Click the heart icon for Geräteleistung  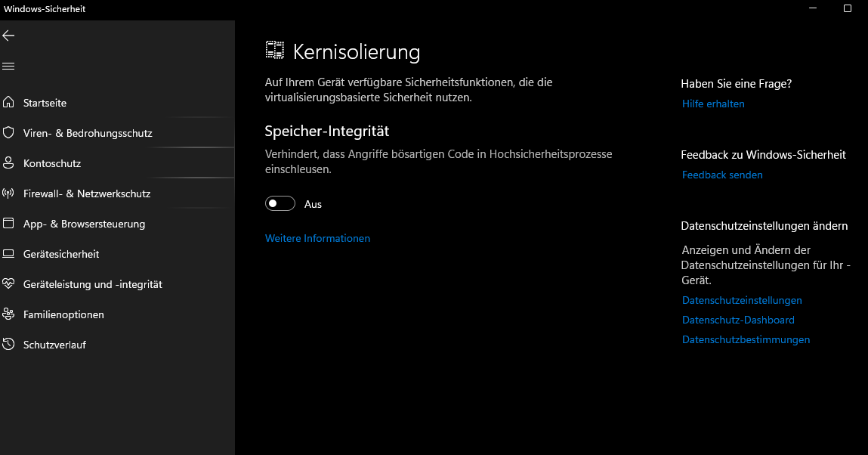(x=8, y=284)
